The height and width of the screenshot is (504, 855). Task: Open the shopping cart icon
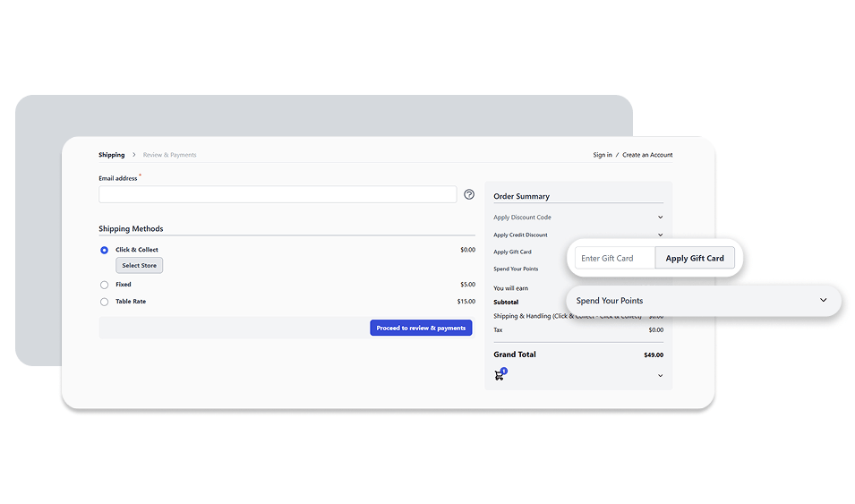pyautogui.click(x=500, y=375)
